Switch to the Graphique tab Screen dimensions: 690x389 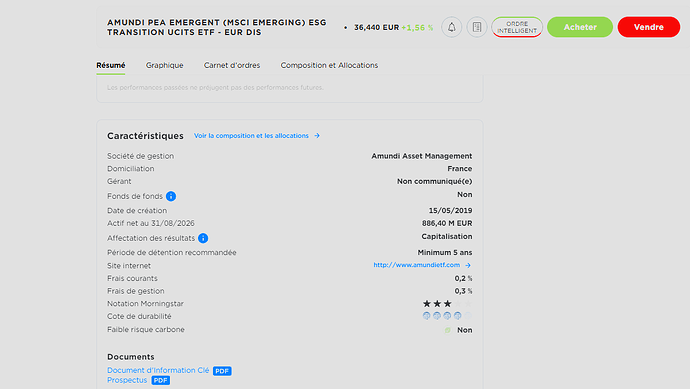tap(165, 65)
